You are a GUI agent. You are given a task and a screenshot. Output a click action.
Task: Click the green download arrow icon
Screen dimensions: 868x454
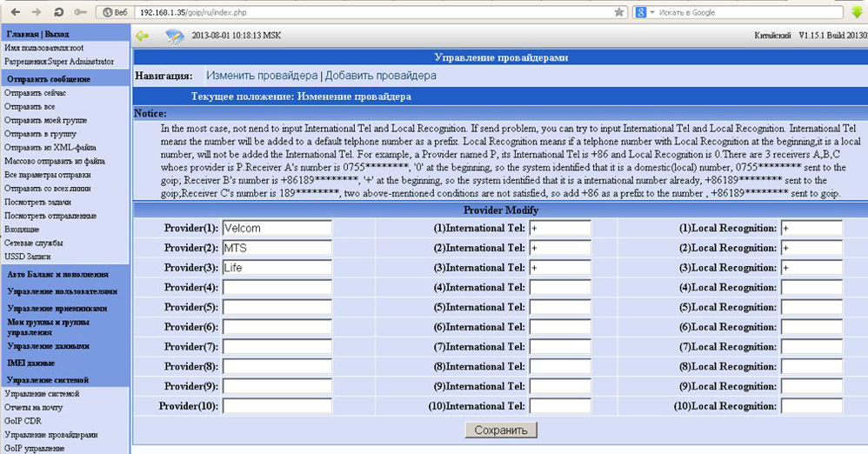[x=857, y=12]
